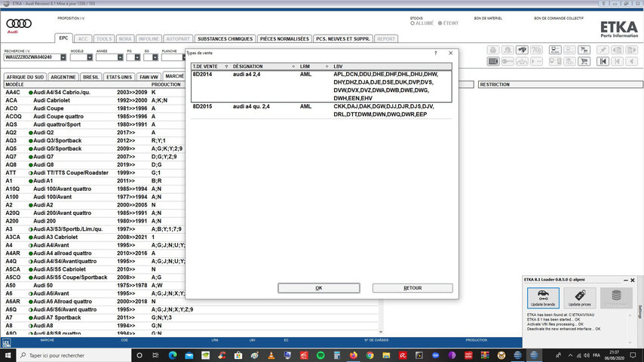This screenshot has width=644, height=362.
Task: Click the OK button in dialog
Action: [319, 288]
